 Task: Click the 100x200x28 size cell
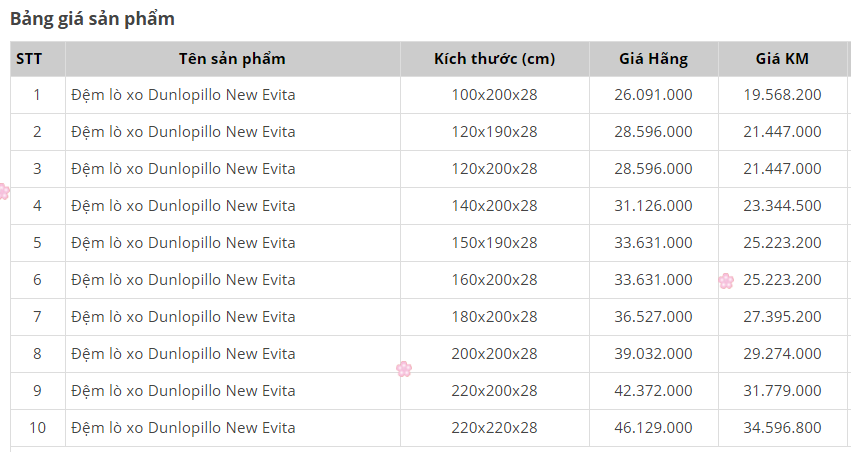(494, 95)
